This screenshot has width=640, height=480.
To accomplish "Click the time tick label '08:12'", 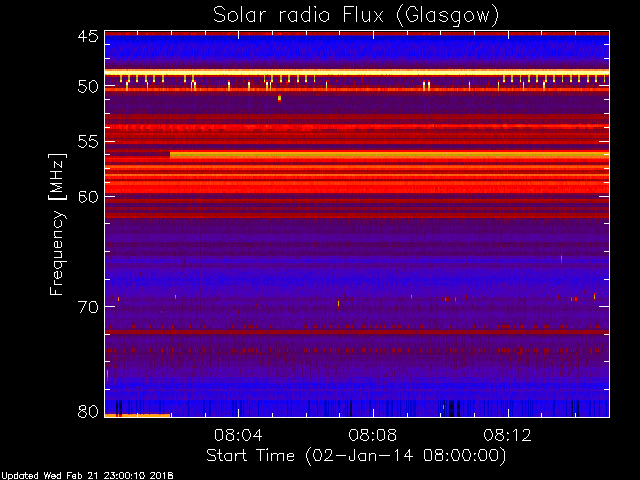I will click(508, 435).
